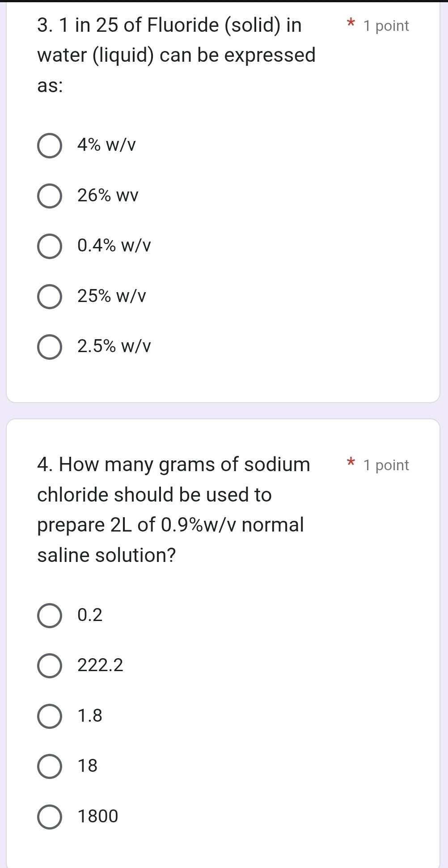Select the '0.2' grams radio button
Viewport: 448px width, 868px height.
pyautogui.click(x=49, y=615)
